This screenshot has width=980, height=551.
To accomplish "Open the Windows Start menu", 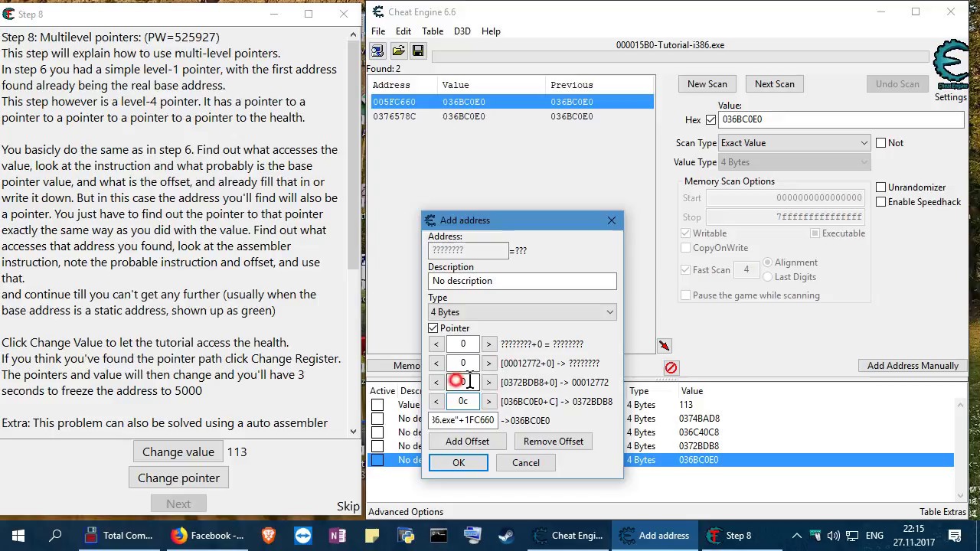I will pos(18,536).
